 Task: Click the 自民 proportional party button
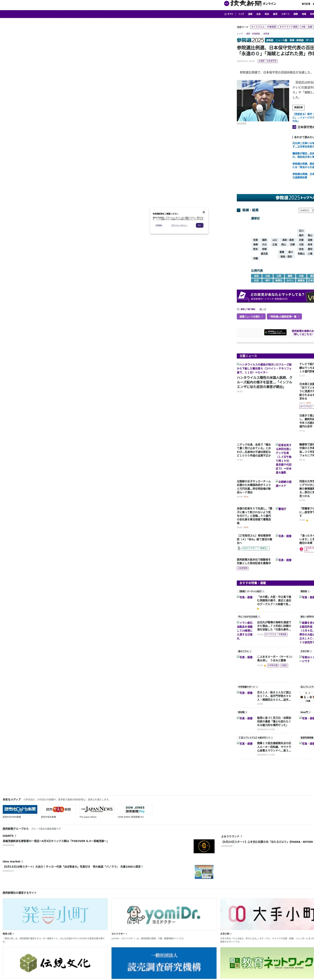pyautogui.click(x=256, y=276)
